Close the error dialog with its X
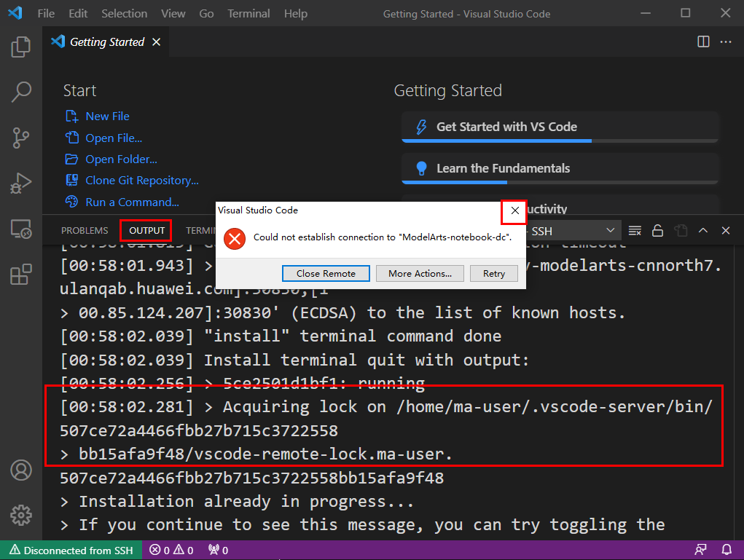 pyautogui.click(x=514, y=210)
